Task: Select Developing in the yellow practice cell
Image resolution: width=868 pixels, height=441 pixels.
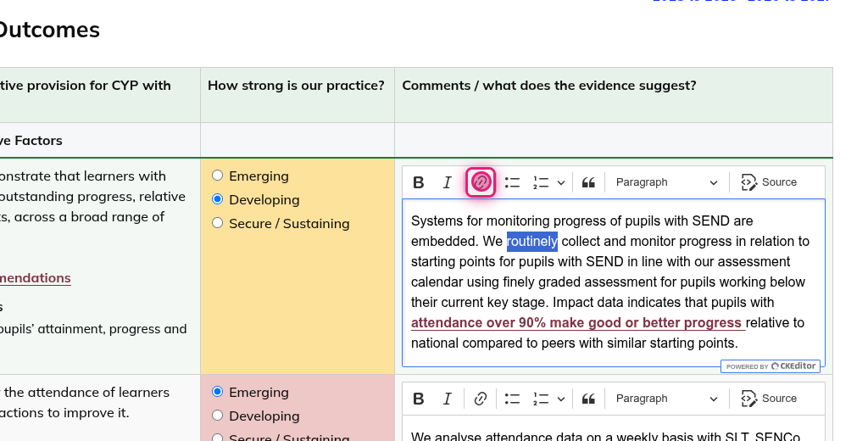Action: pyautogui.click(x=218, y=199)
